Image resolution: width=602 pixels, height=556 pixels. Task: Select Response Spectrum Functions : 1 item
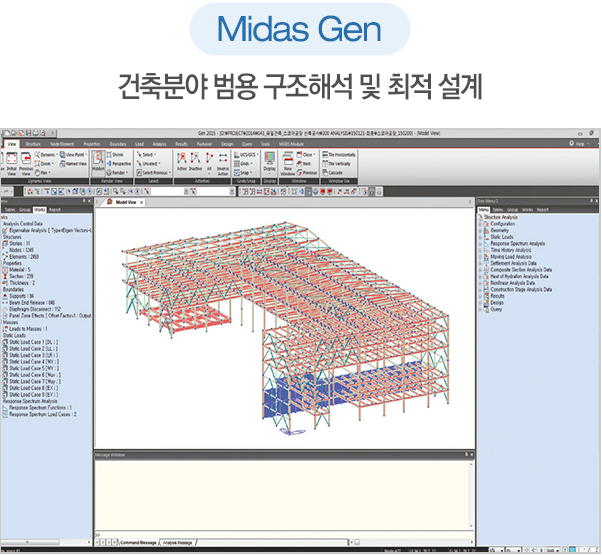[x=37, y=408]
